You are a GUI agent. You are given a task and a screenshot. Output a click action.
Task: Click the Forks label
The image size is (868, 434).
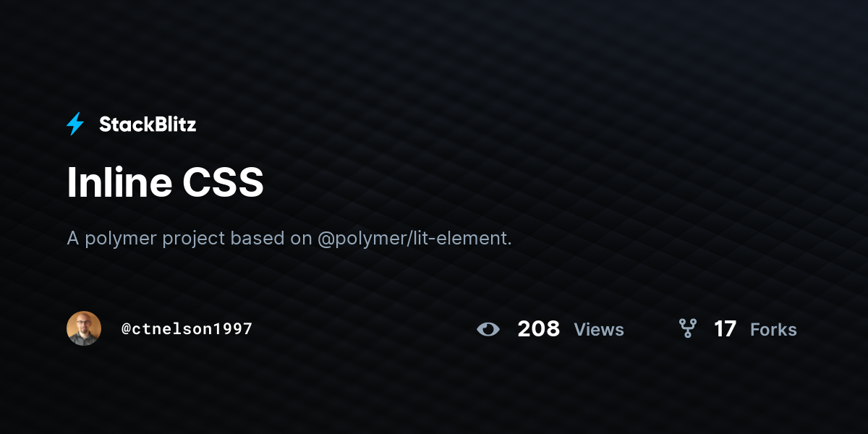773,330
